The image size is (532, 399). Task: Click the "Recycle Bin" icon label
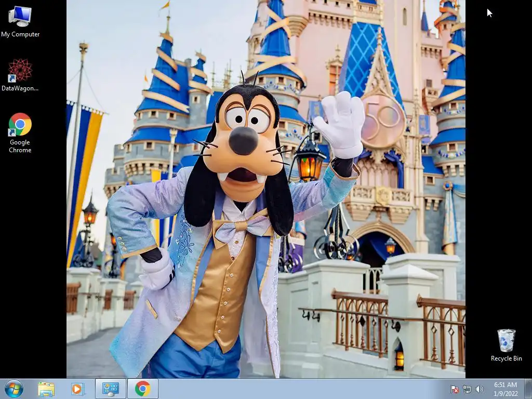506,358
